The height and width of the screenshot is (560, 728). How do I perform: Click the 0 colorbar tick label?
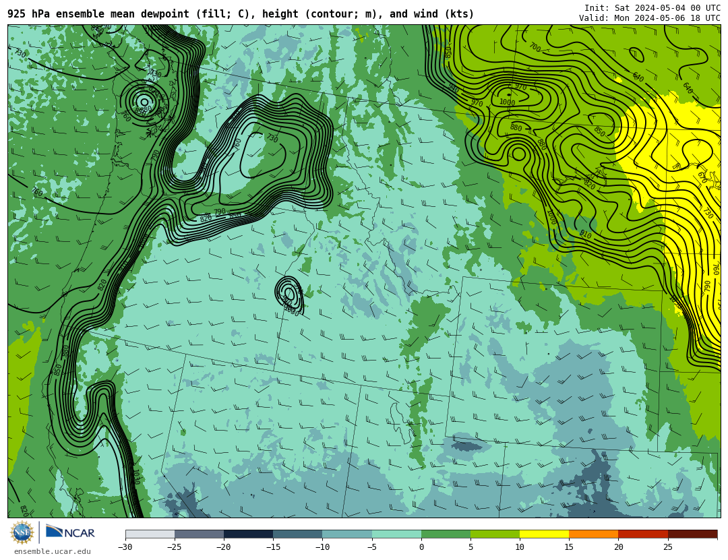421,547
